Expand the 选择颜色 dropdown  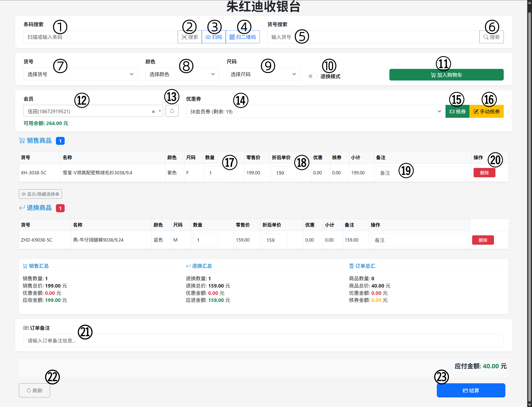tap(182, 74)
